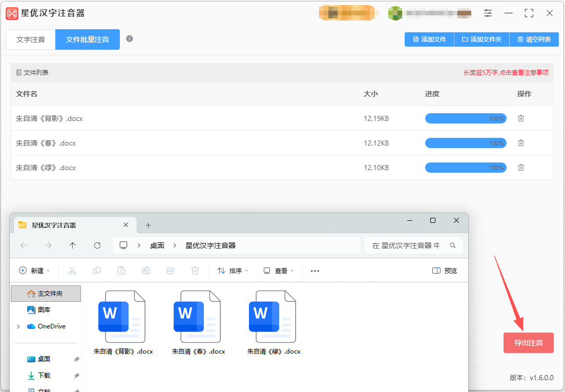This screenshot has height=392, width=565.
Task: Click the 添加文件夹 button
Action: pyautogui.click(x=482, y=39)
